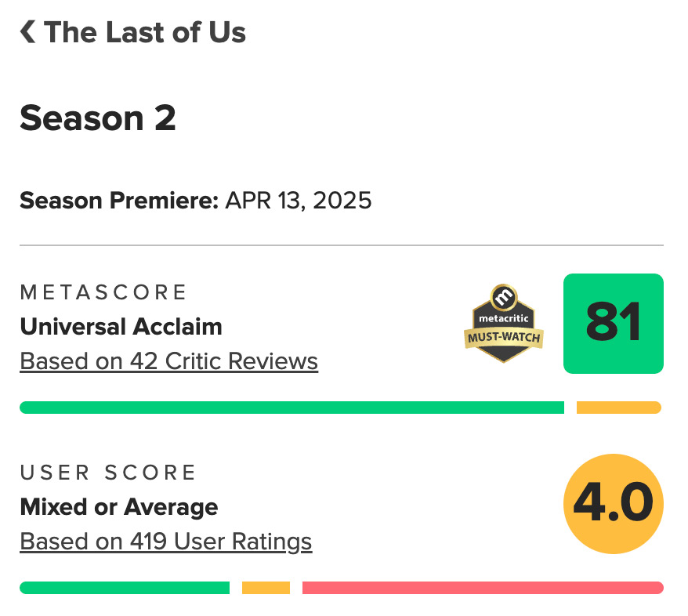Screen dimensions: 688x616
Task: Click the Metacritic Must-Watch badge
Action: [x=504, y=324]
